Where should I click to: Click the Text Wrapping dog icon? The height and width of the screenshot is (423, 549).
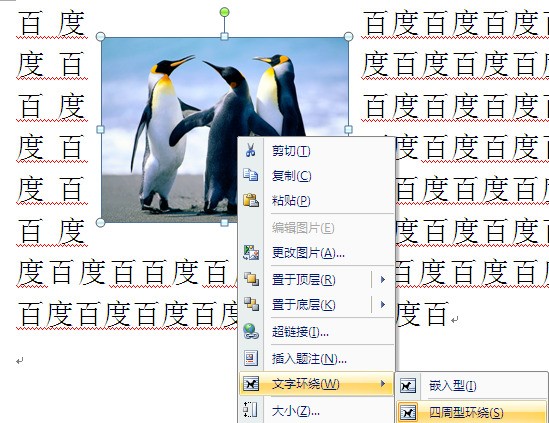[x=251, y=384]
